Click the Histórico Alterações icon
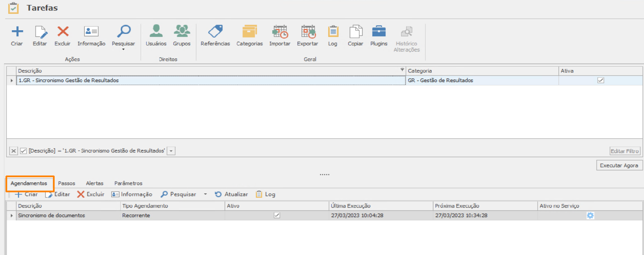This screenshot has width=644, height=255. tap(407, 31)
